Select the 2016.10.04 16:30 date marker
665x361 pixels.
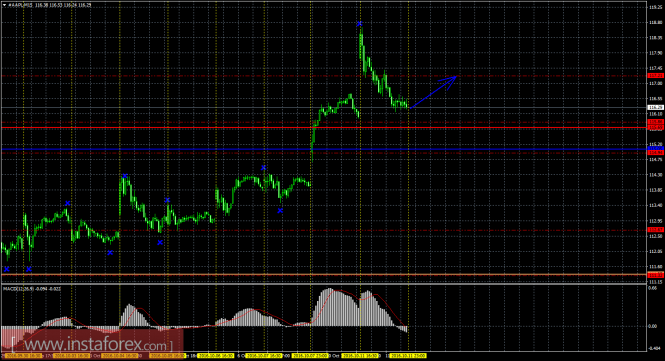click(x=120, y=355)
